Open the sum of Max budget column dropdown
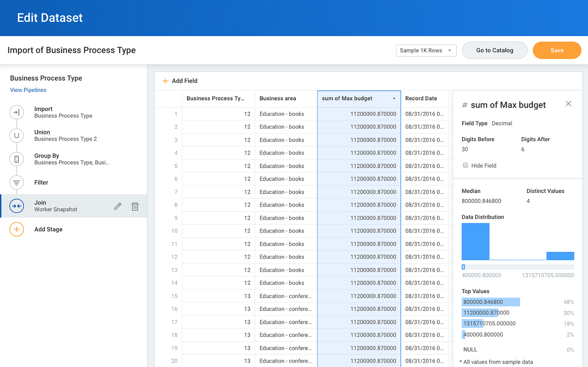Image resolution: width=588 pixels, height=367 pixels. (x=394, y=99)
